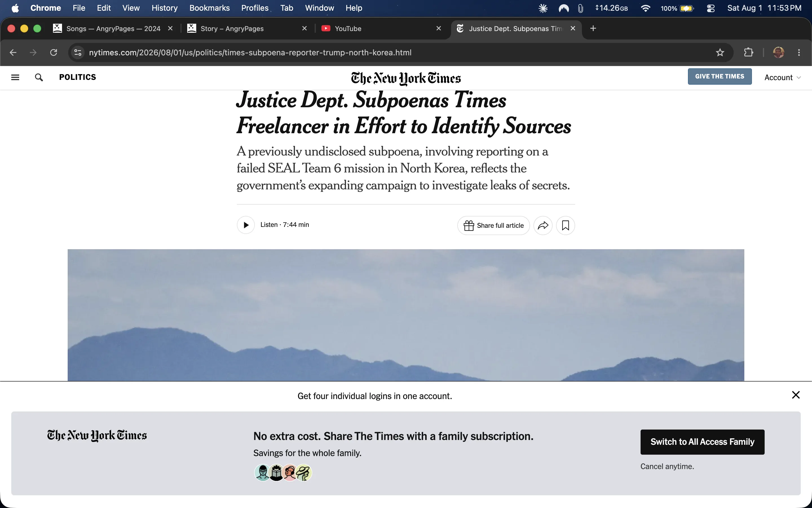Click the 'No extra cost' banner headline
The width and height of the screenshot is (812, 508).
pyautogui.click(x=393, y=436)
